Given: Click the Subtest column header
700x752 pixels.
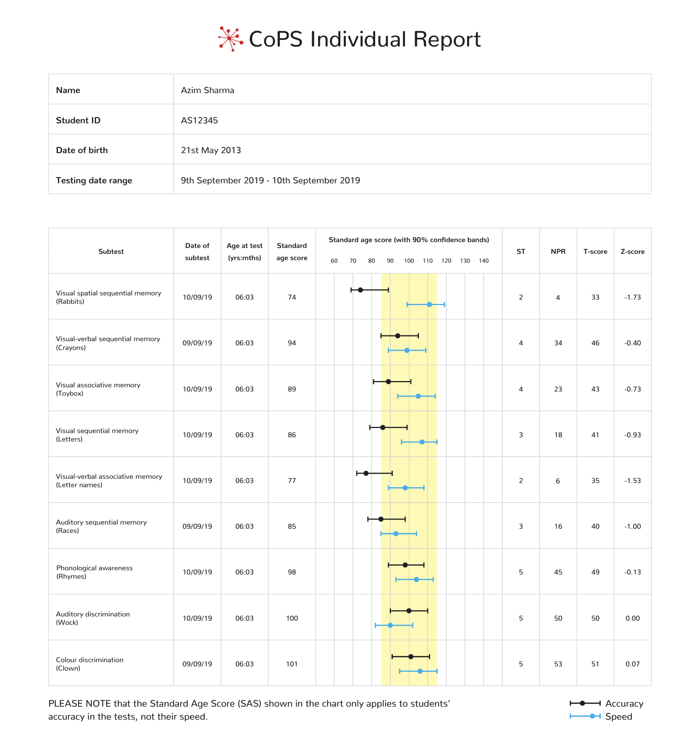Looking at the screenshot, I should [x=111, y=251].
